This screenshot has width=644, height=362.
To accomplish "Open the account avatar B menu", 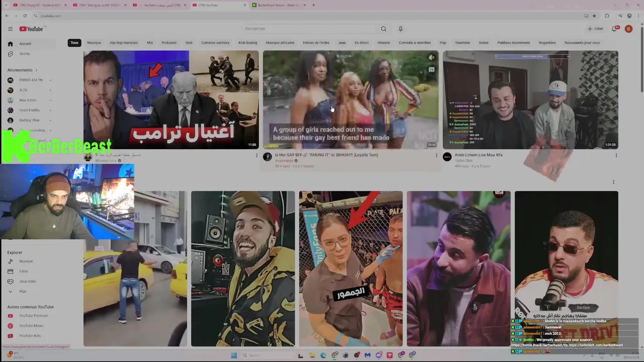I will pyautogui.click(x=628, y=29).
